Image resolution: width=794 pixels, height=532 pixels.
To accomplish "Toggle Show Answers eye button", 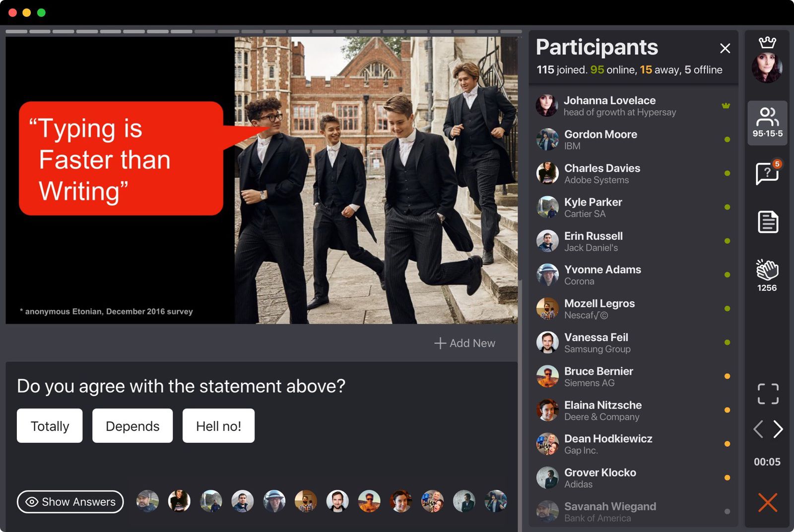I will tap(70, 502).
